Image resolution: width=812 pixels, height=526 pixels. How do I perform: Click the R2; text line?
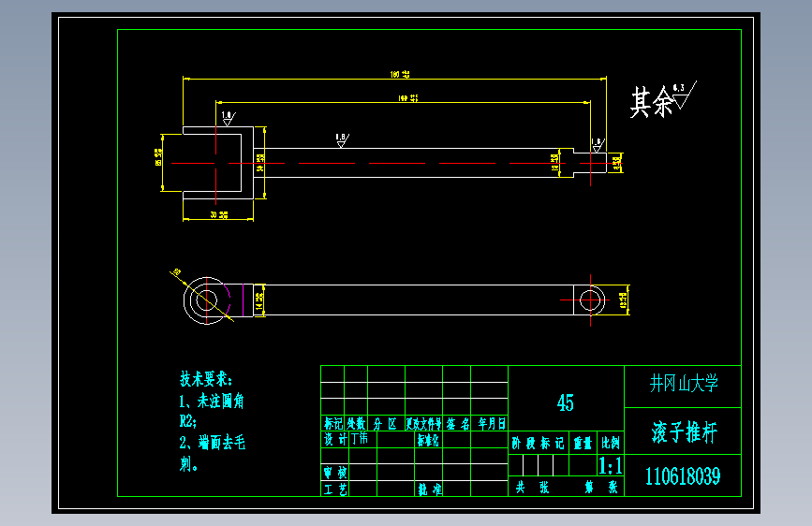tap(188, 421)
